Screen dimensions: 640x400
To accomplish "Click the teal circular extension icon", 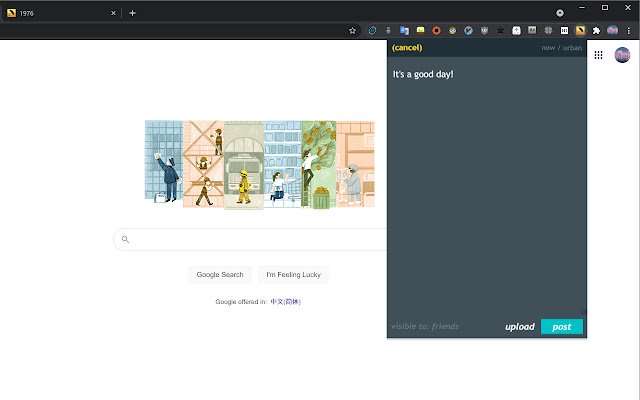I will [x=372, y=31].
